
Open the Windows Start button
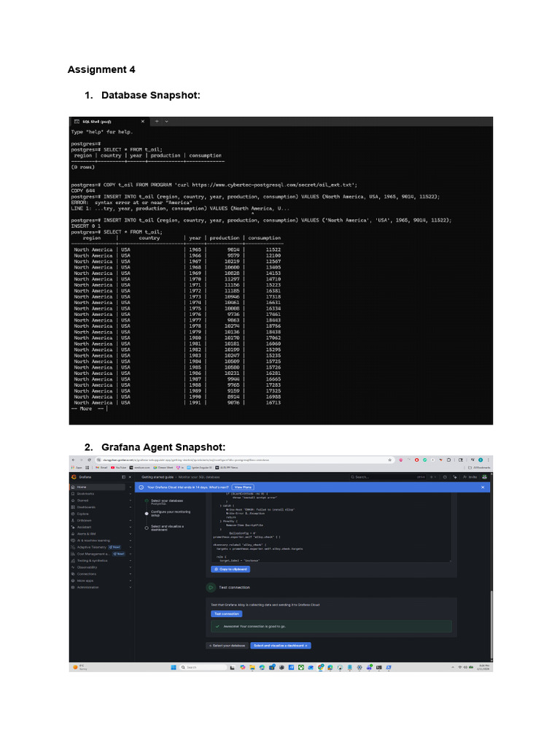[x=174, y=667]
